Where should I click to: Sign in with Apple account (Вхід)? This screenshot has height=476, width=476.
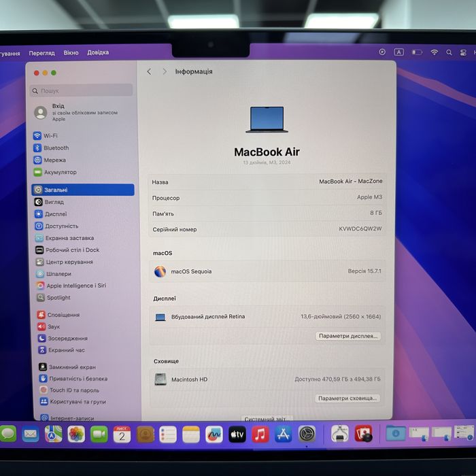click(x=76, y=113)
